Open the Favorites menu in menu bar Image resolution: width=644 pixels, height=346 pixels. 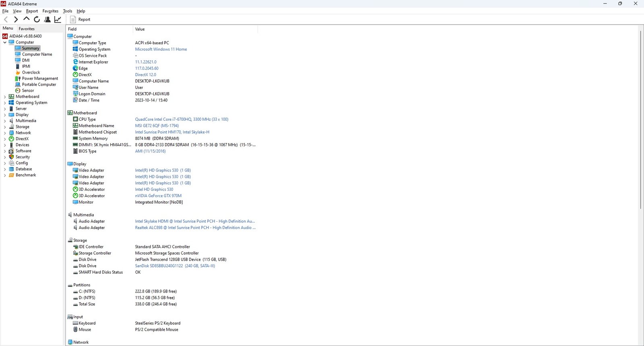pos(50,11)
